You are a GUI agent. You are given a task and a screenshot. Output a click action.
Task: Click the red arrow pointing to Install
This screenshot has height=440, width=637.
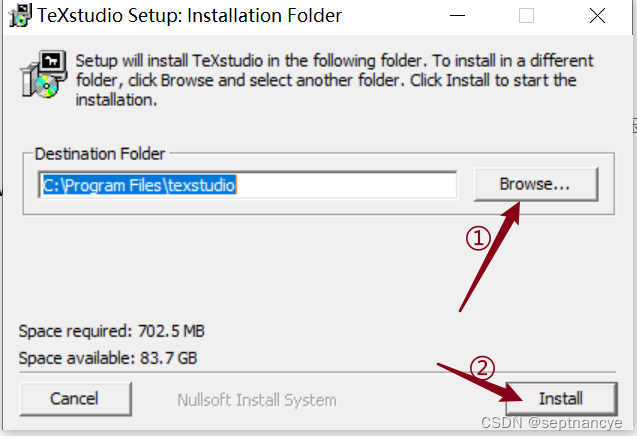point(479,382)
